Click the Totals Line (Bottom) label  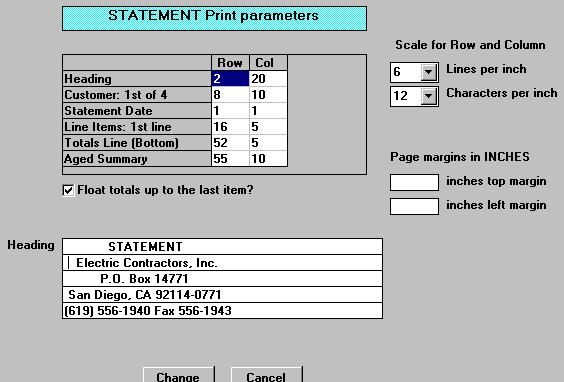tap(137, 143)
